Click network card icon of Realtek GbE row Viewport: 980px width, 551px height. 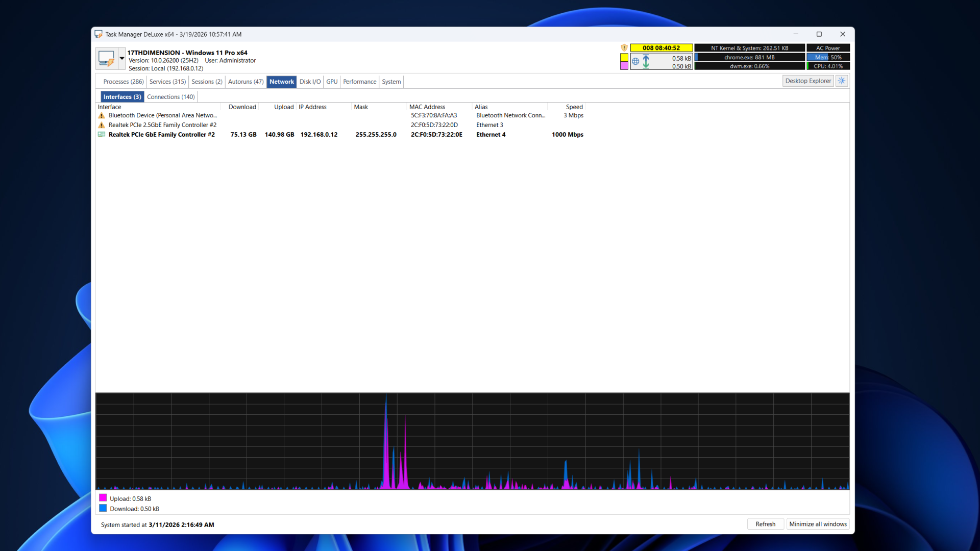click(102, 135)
